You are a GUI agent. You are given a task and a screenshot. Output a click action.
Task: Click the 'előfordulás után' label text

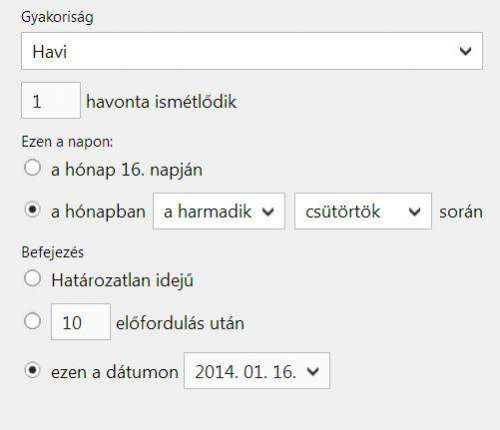pyautogui.click(x=180, y=323)
